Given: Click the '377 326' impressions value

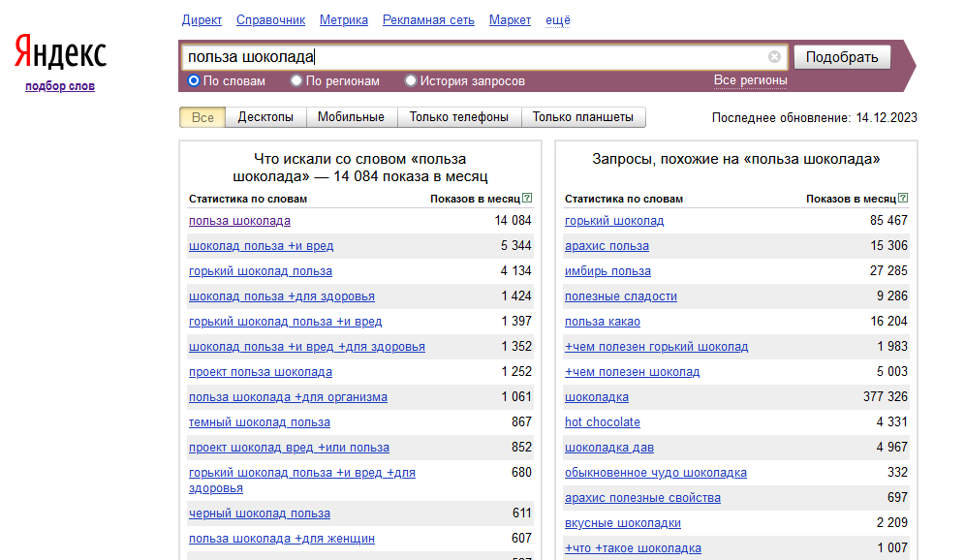Looking at the screenshot, I should click(885, 397).
